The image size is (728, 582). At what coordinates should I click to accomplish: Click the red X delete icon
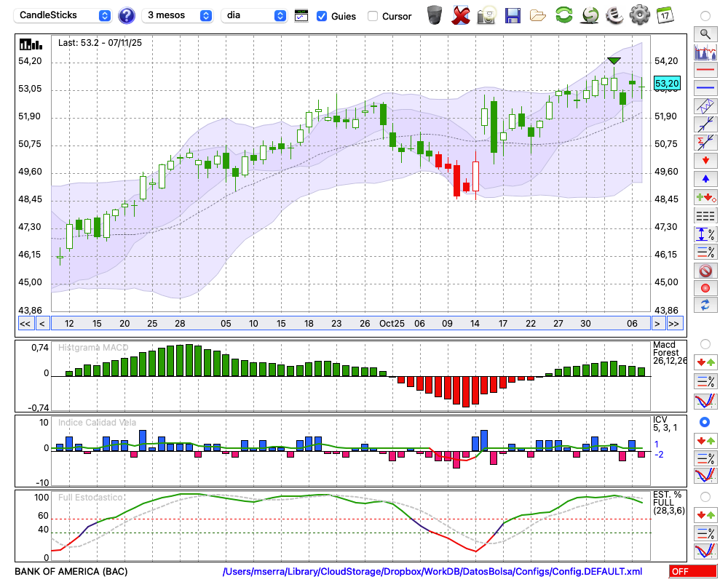(x=461, y=15)
